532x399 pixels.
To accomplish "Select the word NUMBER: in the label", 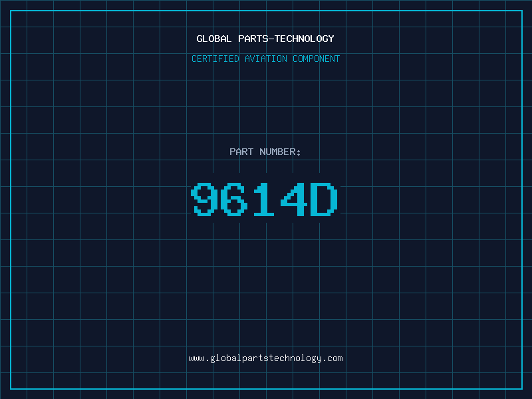I will tap(280, 152).
